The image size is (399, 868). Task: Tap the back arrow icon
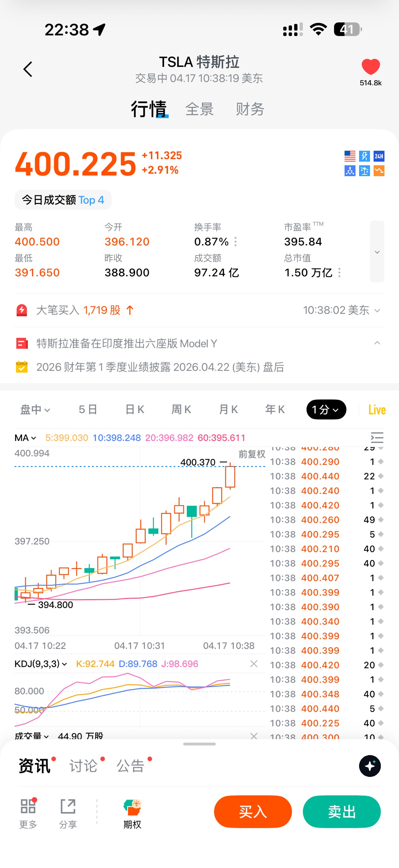pos(28,69)
